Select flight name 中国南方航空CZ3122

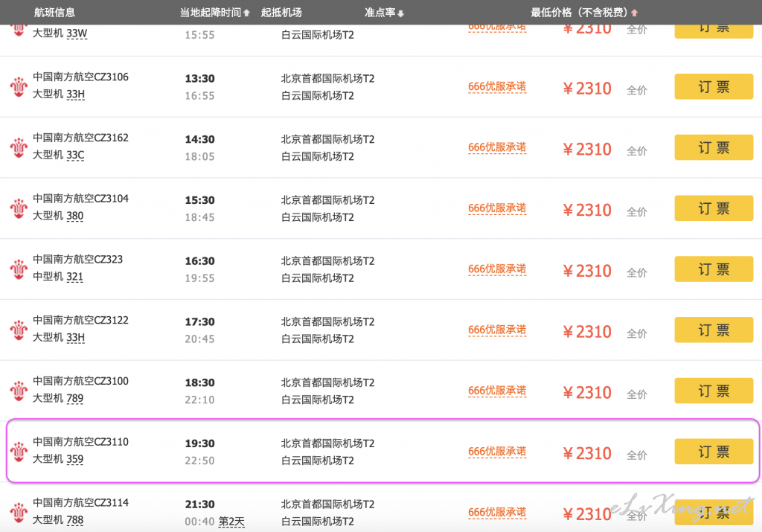[80, 320]
